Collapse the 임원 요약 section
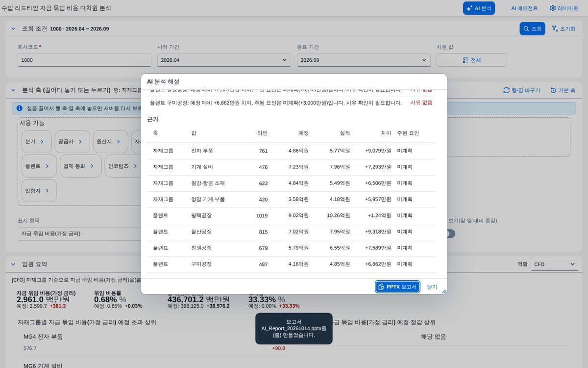Viewport: 588px width, 368px height. pyautogui.click(x=13, y=264)
